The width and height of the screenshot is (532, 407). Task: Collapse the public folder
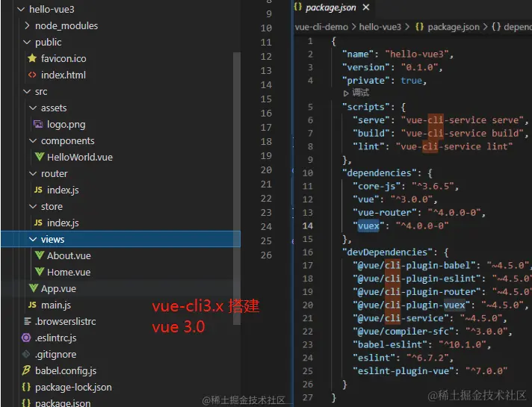click(x=27, y=42)
